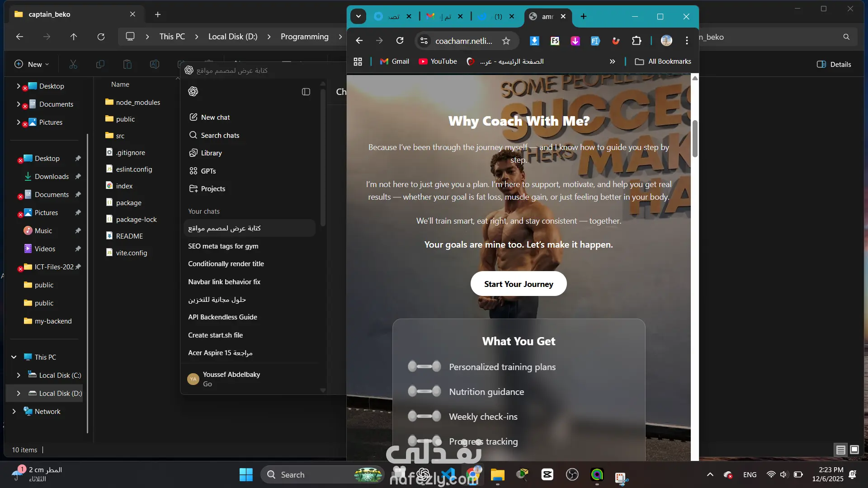This screenshot has width=868, height=488.
Task: Bookmark this page with star icon
Action: coord(506,41)
